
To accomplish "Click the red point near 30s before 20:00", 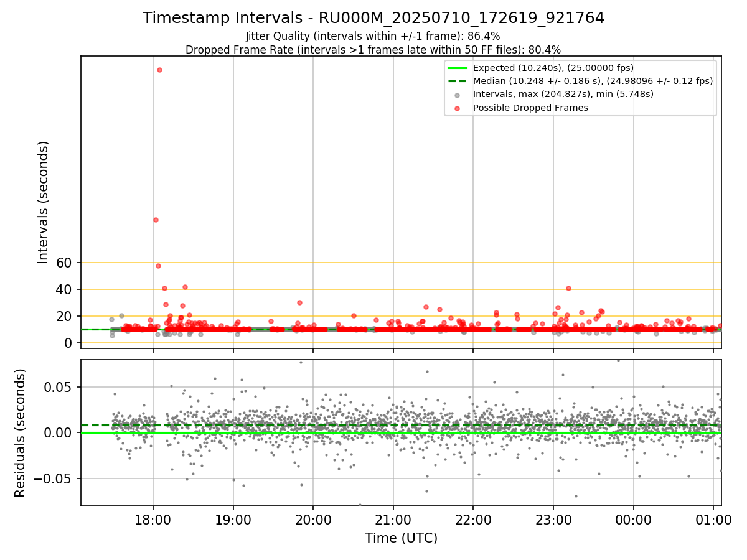I will click(299, 302).
